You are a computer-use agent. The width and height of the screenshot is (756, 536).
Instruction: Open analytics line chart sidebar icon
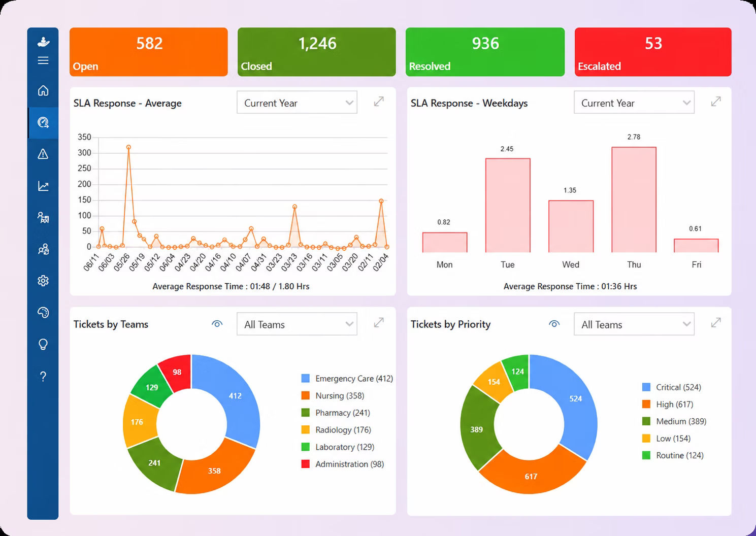click(x=43, y=186)
